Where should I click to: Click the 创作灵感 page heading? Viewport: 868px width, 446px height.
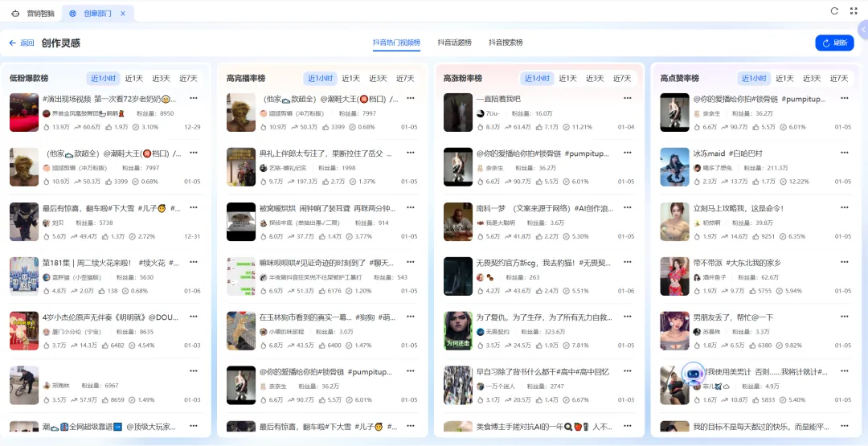click(x=61, y=43)
